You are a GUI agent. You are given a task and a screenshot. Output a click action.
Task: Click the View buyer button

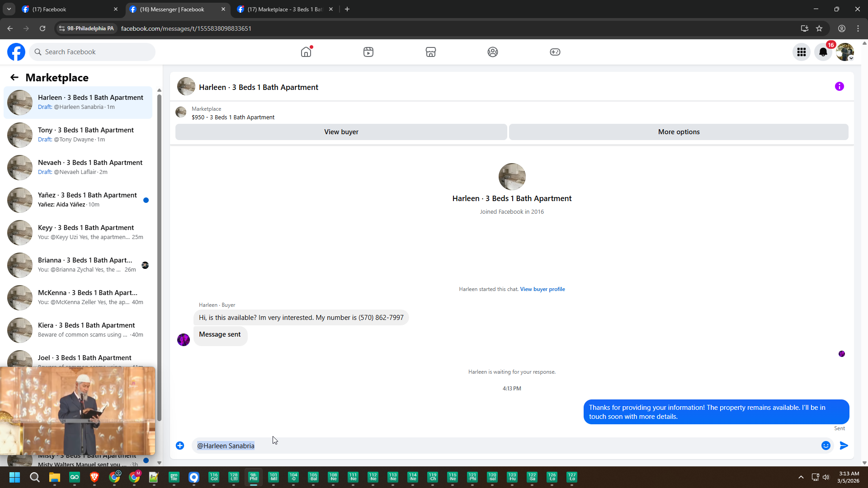[x=341, y=132]
